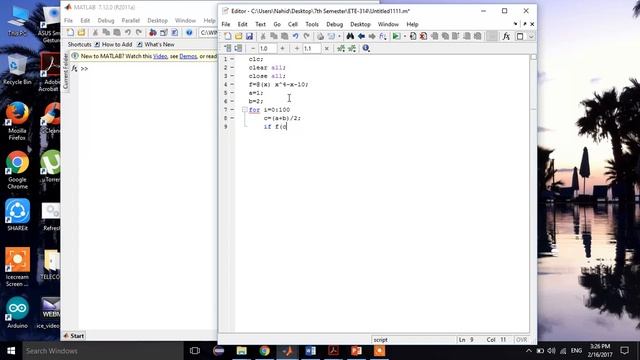Click the Windows search box
640x360 pixels.
point(103,351)
